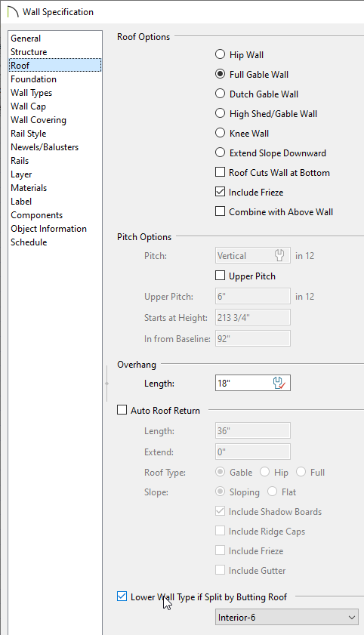Screen dimensions: 364x635
Task: Open the Interior-6 wall type dropdown
Action: (287, 618)
